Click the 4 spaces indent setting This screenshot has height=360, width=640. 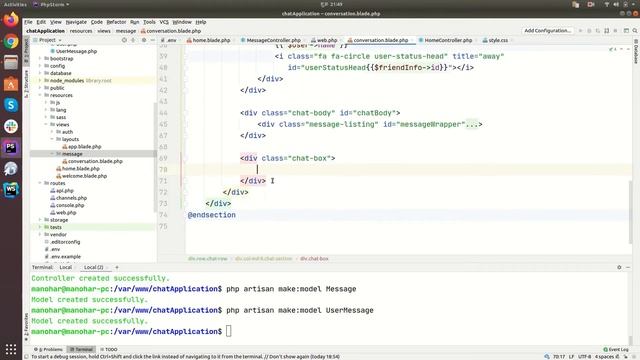click(604, 356)
